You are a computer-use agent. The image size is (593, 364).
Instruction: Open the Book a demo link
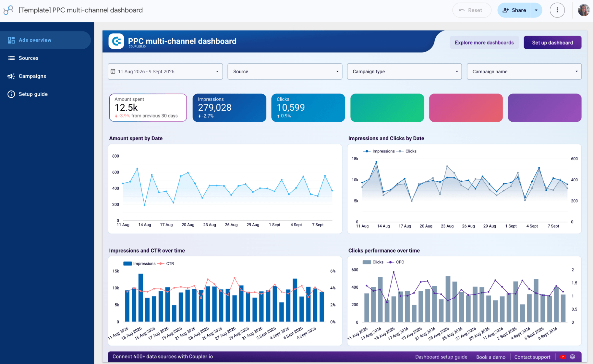491,357
